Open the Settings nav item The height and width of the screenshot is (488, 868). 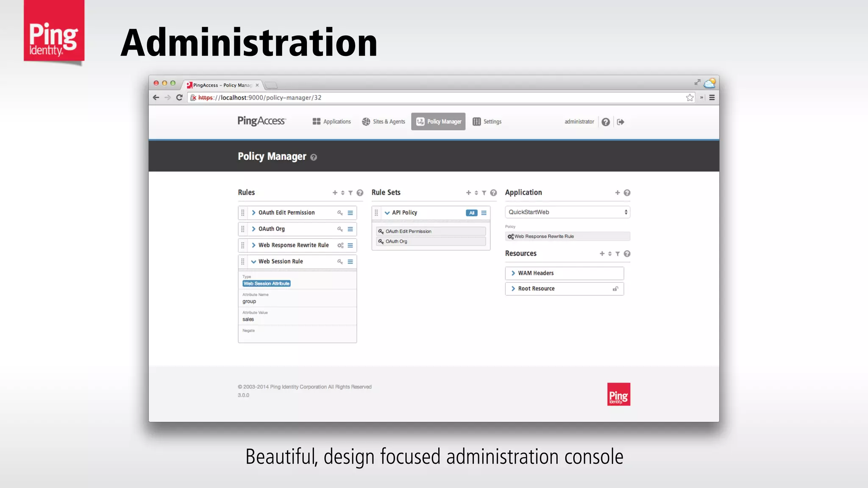click(487, 122)
